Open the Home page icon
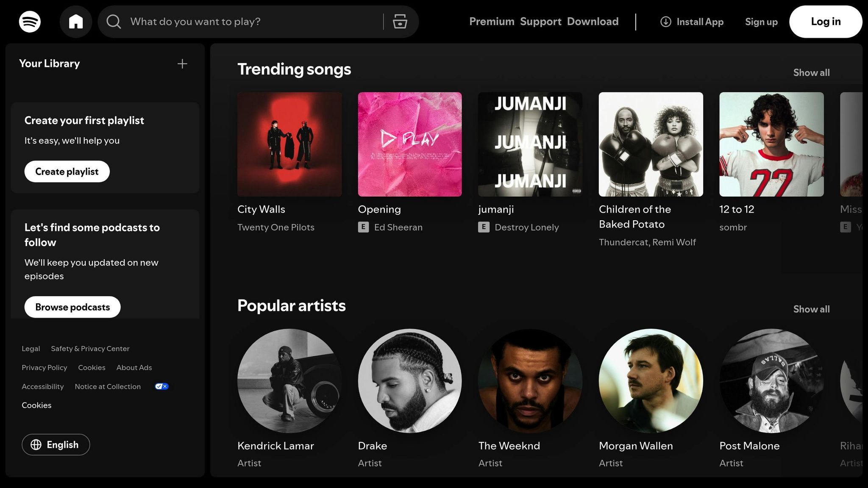The image size is (868, 488). click(x=76, y=21)
